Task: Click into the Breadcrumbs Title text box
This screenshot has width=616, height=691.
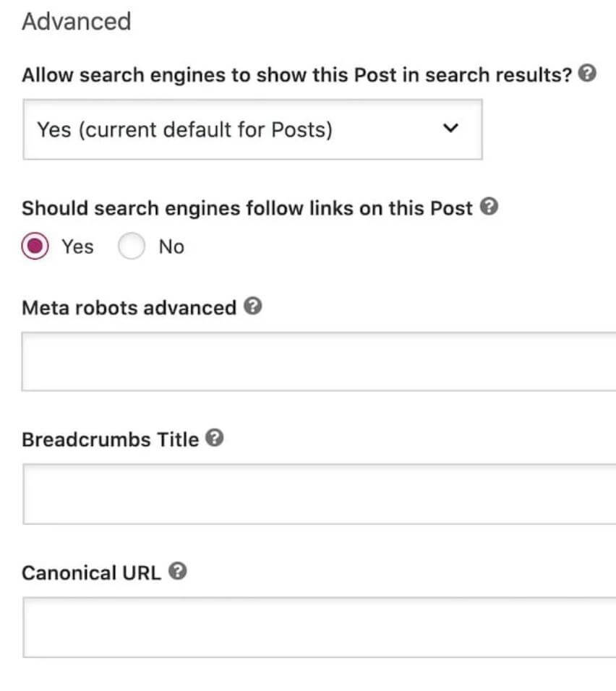Action: tap(319, 494)
